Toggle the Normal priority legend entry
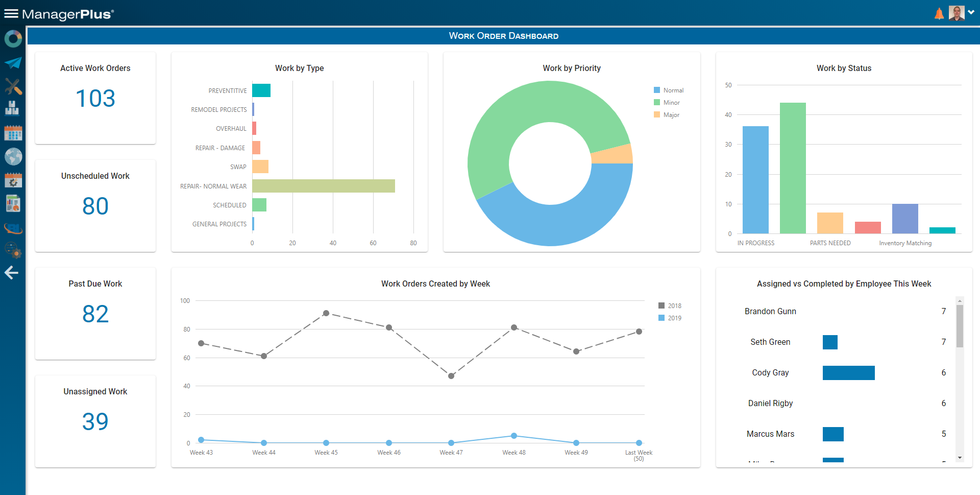This screenshot has width=980, height=495. pyautogui.click(x=669, y=90)
